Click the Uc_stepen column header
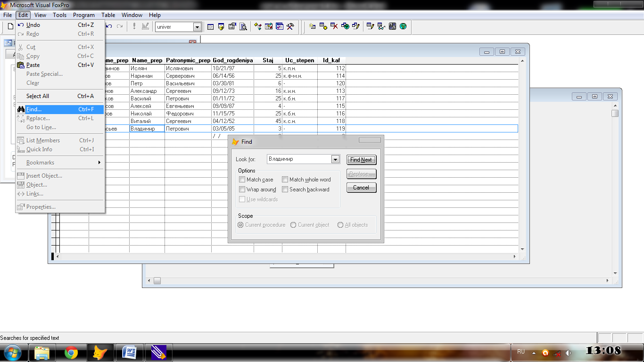 pos(300,60)
